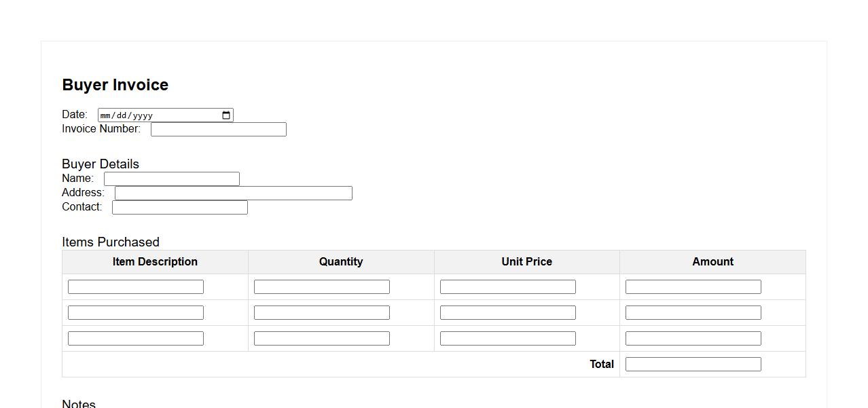Focus first row Item Description input
The height and width of the screenshot is (408, 868).
click(135, 287)
